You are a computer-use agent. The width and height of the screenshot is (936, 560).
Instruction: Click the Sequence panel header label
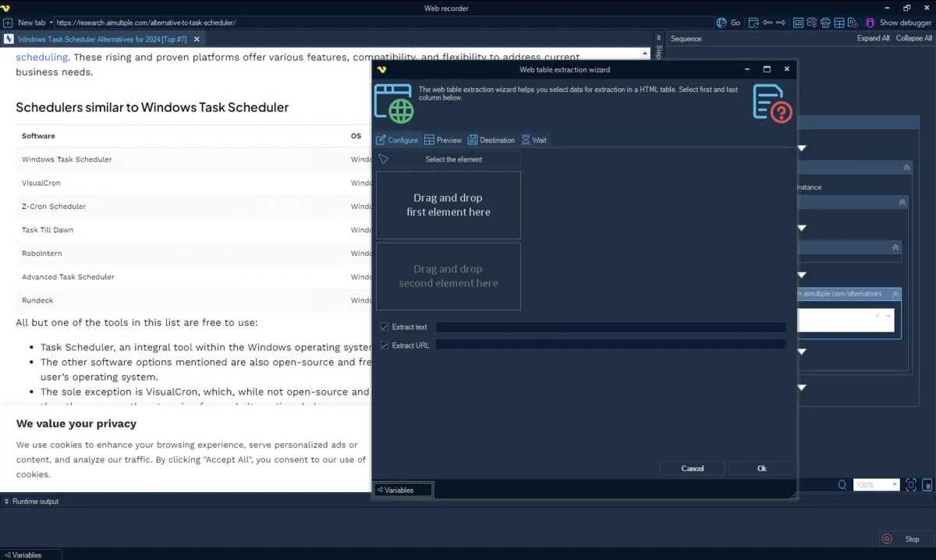coord(686,38)
